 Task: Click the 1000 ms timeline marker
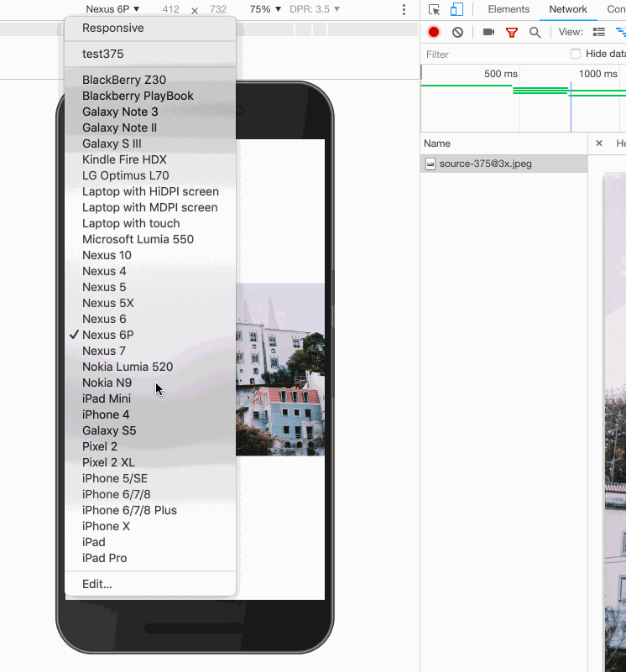(598, 74)
